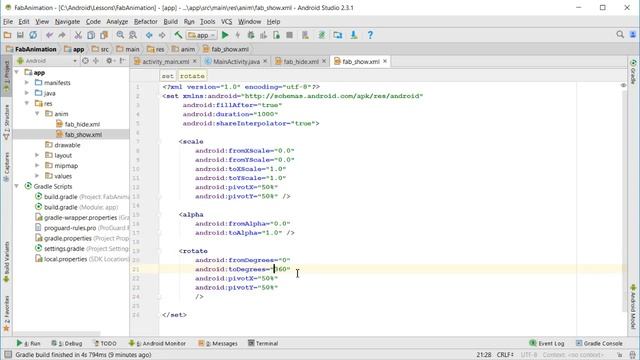
Task: Click the project panel settings gear icon
Action: 109,61
